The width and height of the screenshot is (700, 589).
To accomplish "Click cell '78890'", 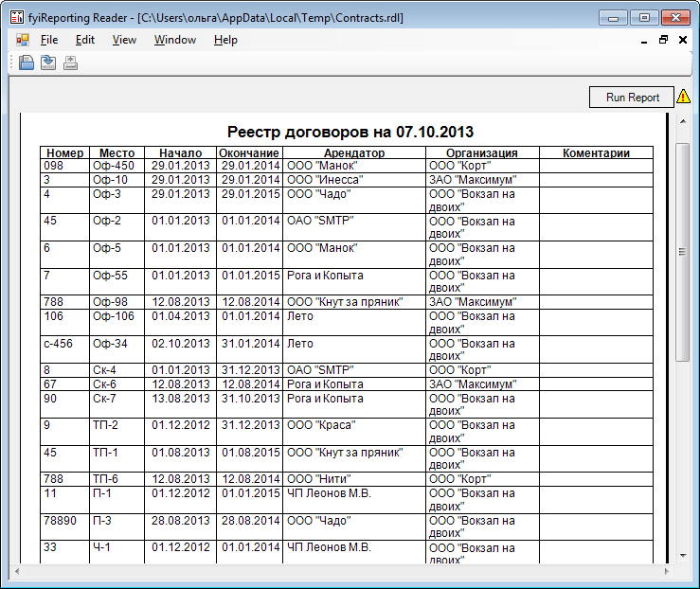I will pos(65,527).
